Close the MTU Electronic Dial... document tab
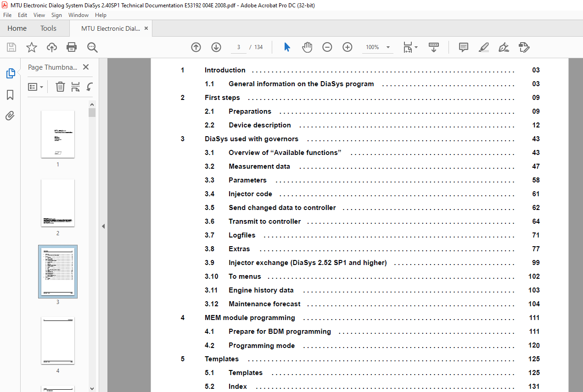The width and height of the screenshot is (583, 392). (x=146, y=28)
